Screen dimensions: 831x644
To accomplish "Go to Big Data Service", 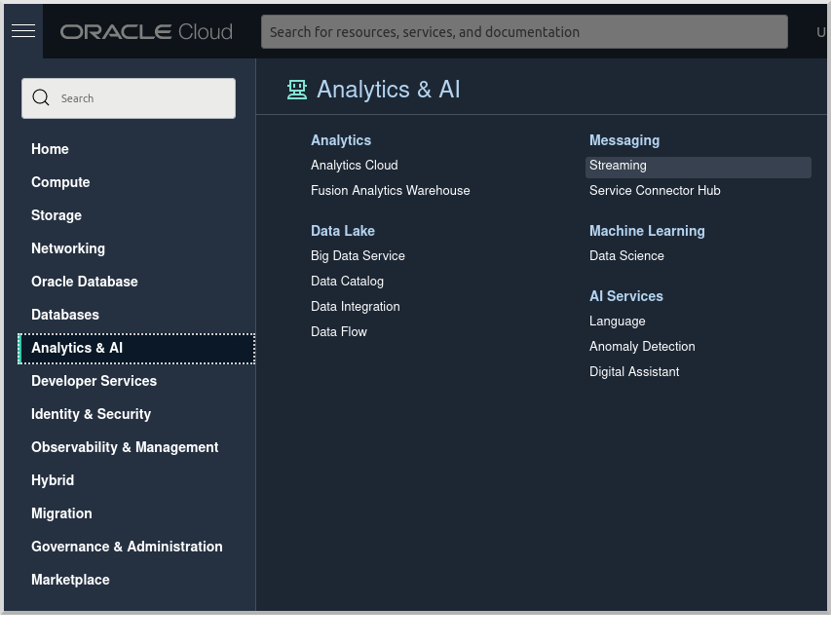I will click(x=358, y=256).
